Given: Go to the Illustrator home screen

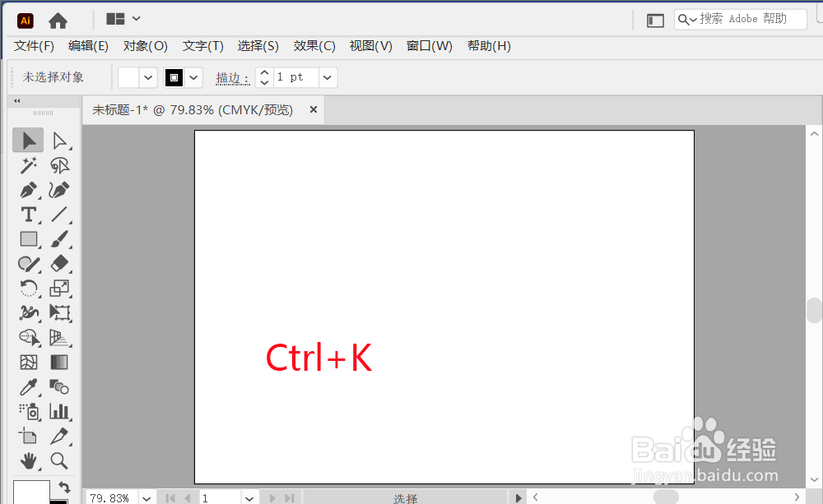Looking at the screenshot, I should [58, 21].
